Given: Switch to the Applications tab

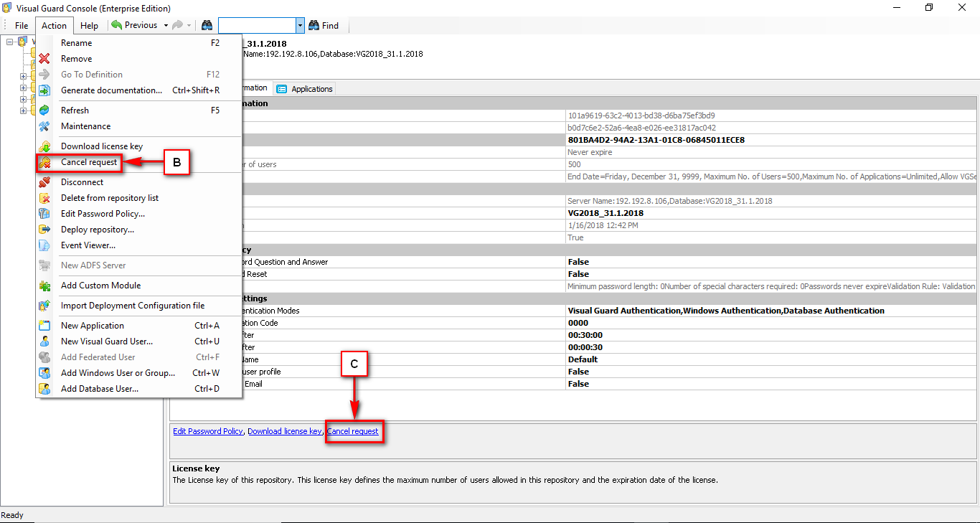Looking at the screenshot, I should (304, 88).
